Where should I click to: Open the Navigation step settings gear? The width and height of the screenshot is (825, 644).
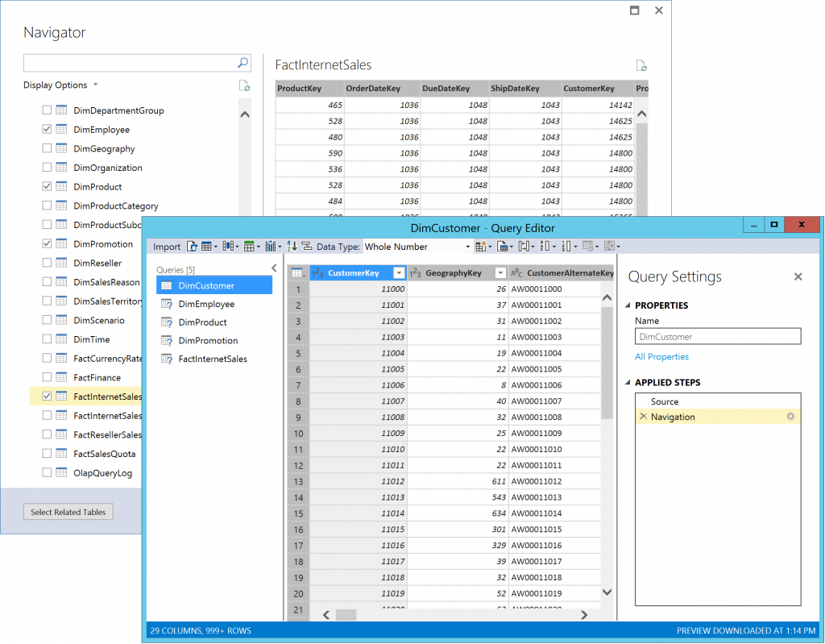coord(790,417)
